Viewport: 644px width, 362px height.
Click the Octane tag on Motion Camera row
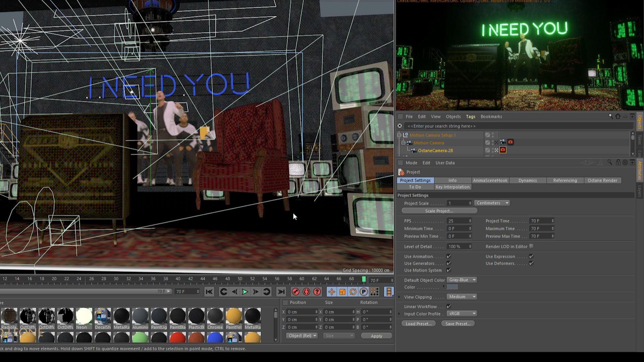[510, 142]
